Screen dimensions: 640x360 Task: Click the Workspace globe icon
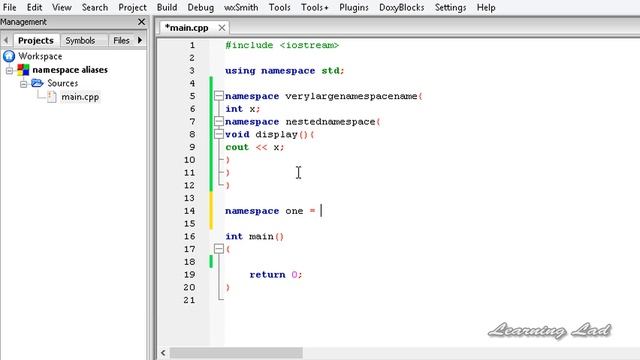point(9,56)
